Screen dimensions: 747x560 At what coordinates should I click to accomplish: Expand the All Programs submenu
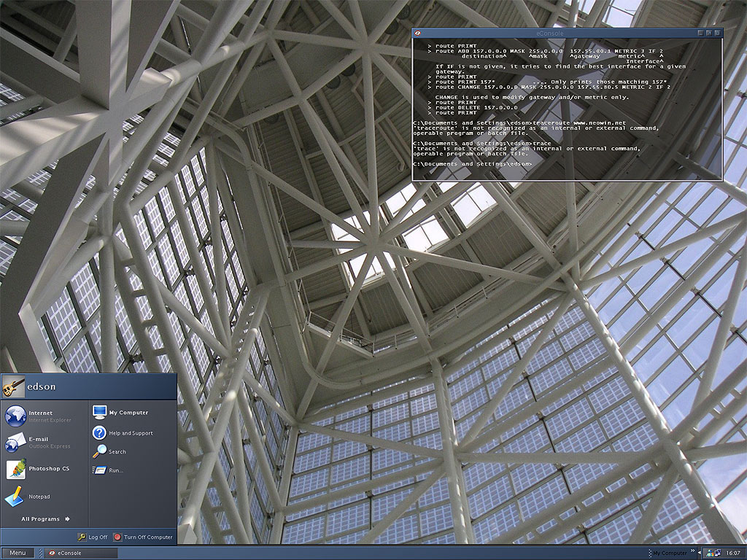[x=45, y=519]
